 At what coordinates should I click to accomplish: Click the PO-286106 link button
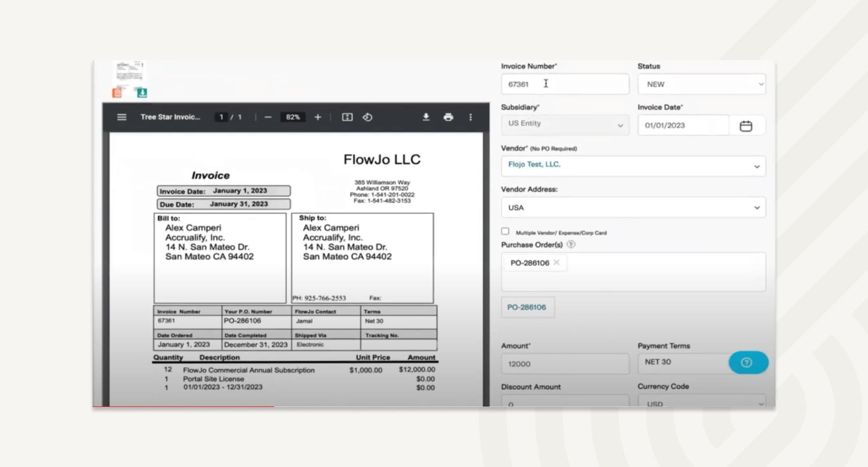click(x=527, y=307)
